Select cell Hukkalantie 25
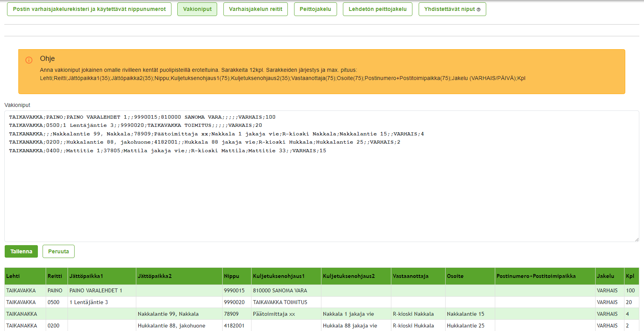Screen dimensions: 644x331 click(x=470, y=326)
